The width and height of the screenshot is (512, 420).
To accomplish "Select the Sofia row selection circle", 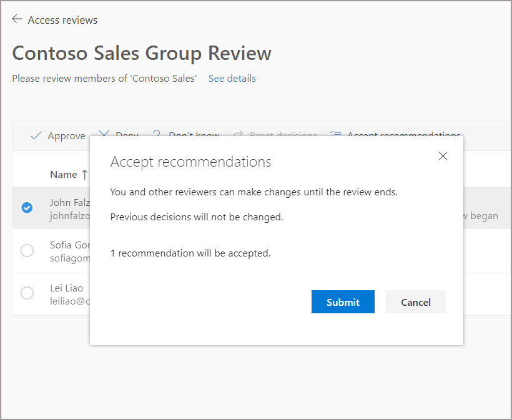I will [27, 250].
